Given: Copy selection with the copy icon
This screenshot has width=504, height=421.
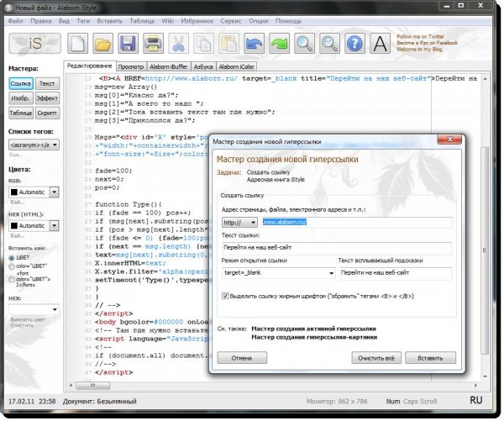Looking at the screenshot, I should coord(203,43).
